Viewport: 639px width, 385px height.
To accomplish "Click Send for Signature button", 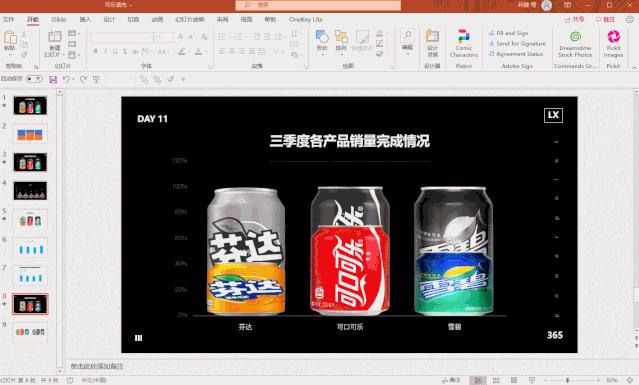I will click(x=517, y=43).
